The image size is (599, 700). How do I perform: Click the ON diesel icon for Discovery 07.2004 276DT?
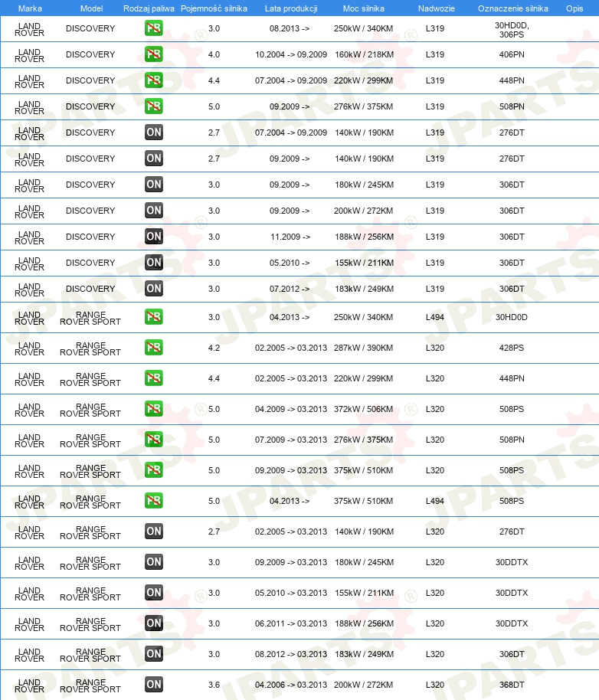[x=153, y=132]
